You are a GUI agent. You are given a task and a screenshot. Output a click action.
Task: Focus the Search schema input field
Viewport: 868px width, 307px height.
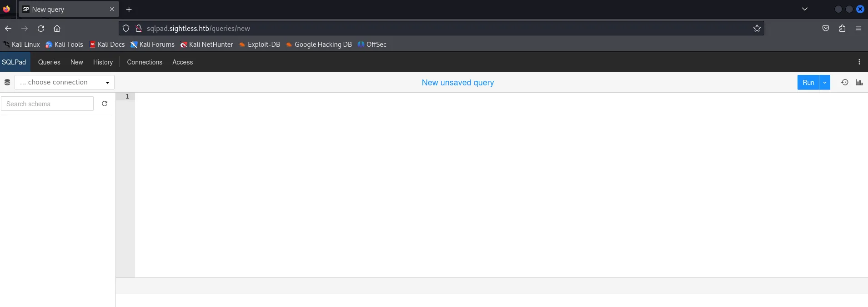pos(47,104)
